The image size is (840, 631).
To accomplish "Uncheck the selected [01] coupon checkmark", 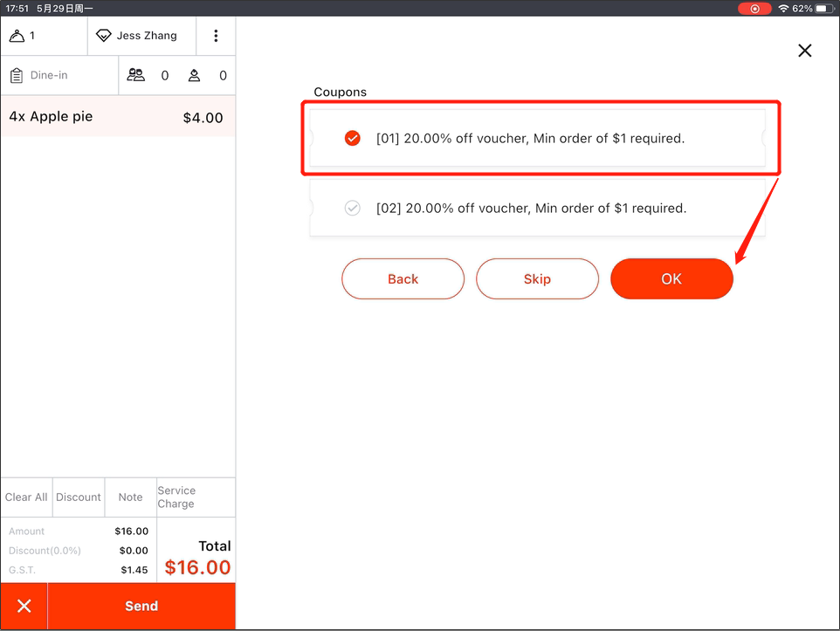I will 353,138.
